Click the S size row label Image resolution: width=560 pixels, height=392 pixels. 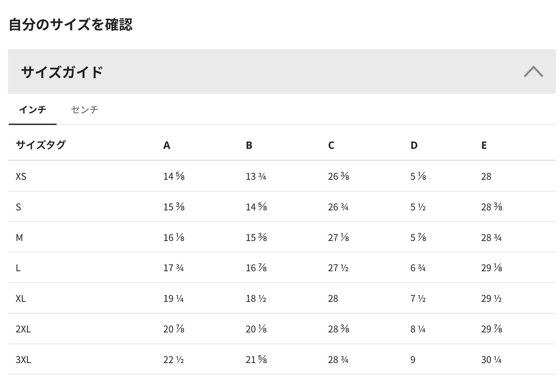click(x=18, y=207)
